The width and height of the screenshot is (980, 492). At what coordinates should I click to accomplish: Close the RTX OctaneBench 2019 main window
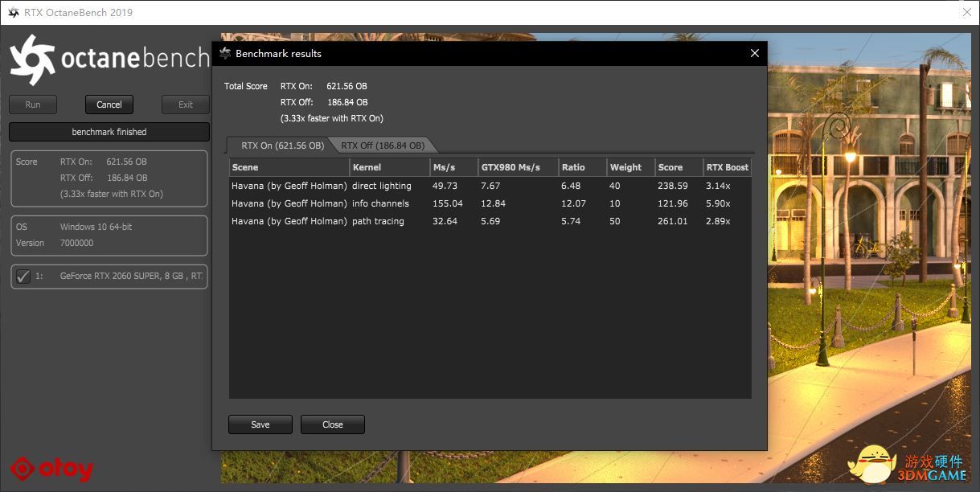(x=966, y=12)
